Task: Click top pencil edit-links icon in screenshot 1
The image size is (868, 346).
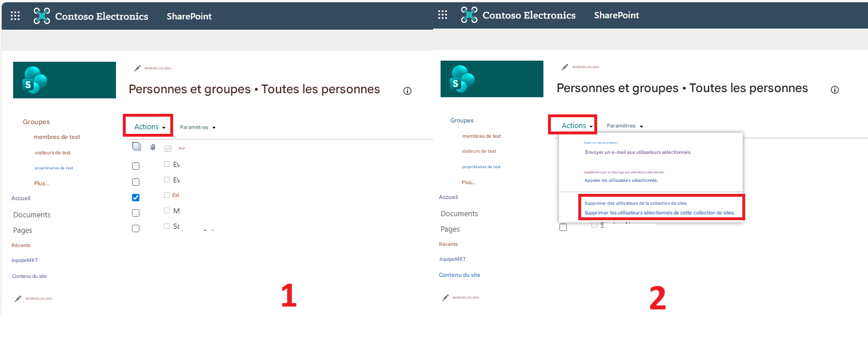Action: click(x=137, y=68)
